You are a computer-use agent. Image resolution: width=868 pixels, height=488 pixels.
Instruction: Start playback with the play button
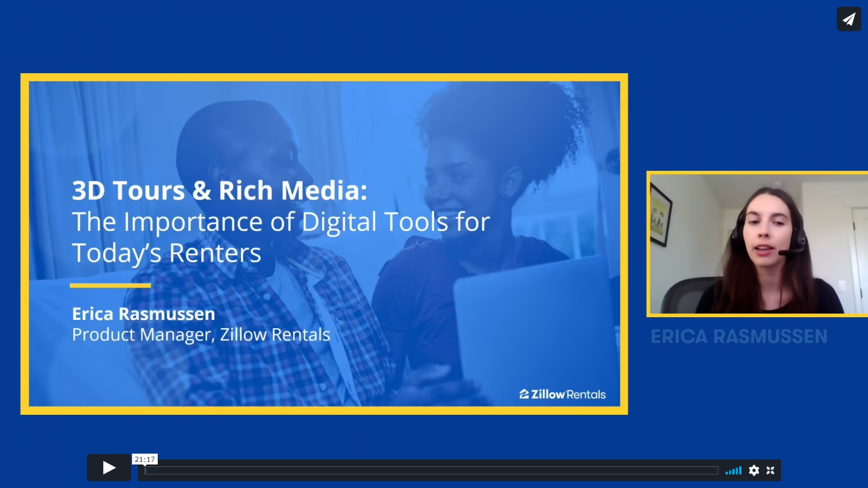pos(109,467)
